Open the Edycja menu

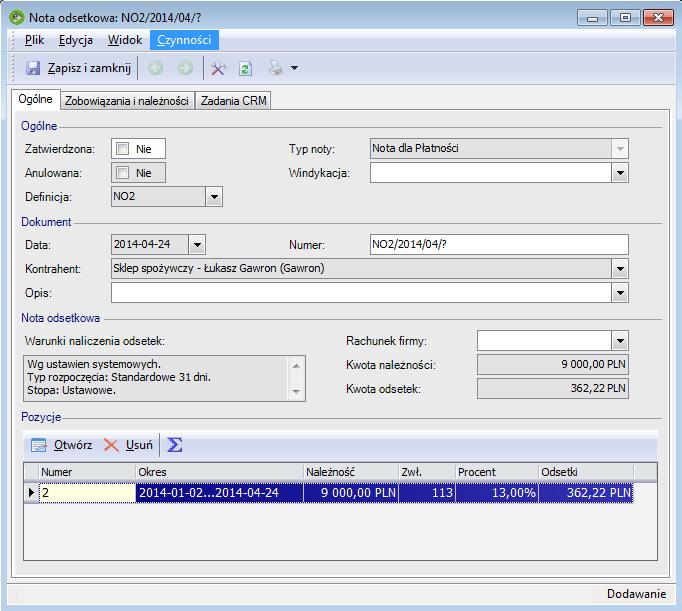click(x=76, y=40)
